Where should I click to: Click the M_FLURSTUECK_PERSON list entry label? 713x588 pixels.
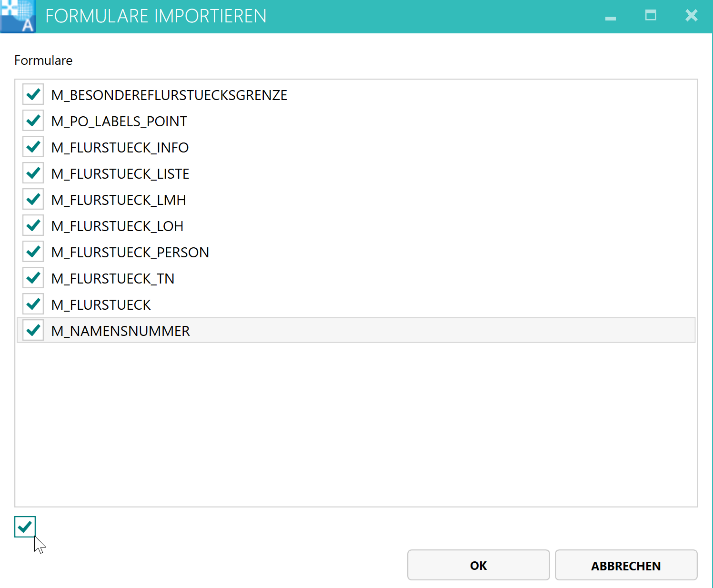[x=130, y=253]
